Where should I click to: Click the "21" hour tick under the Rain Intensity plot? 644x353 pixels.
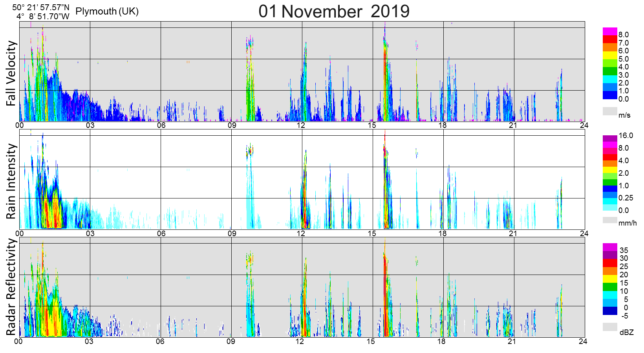513,233
